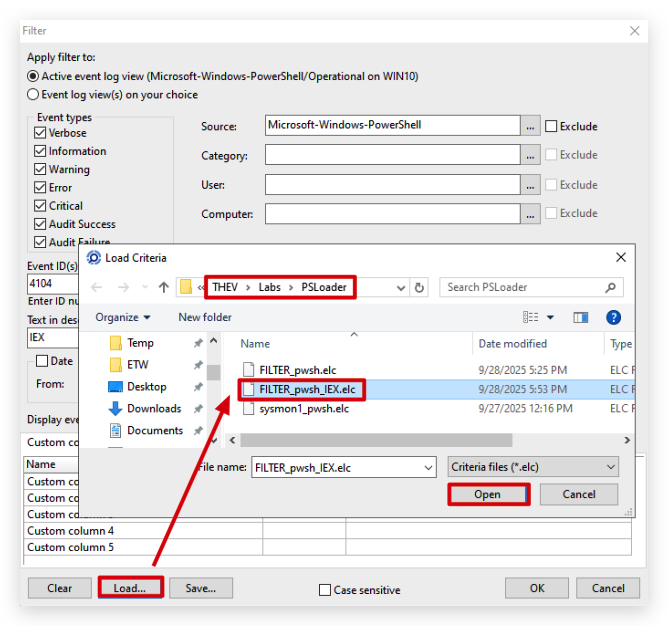The image size is (668, 626).
Task: Click the Save... button
Action: tap(201, 588)
